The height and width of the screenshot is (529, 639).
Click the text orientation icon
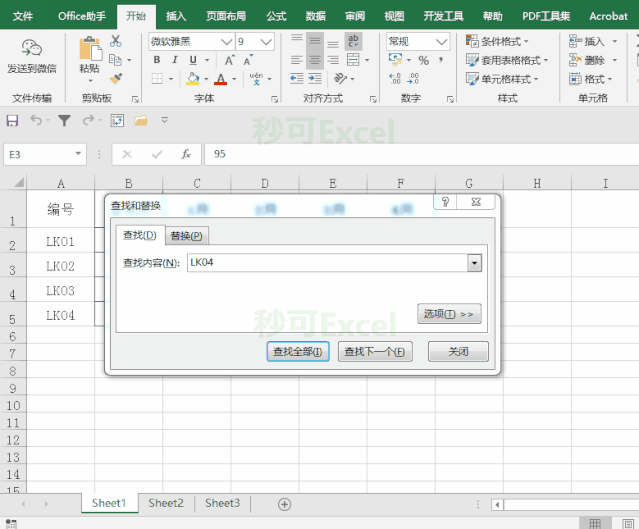point(340,78)
